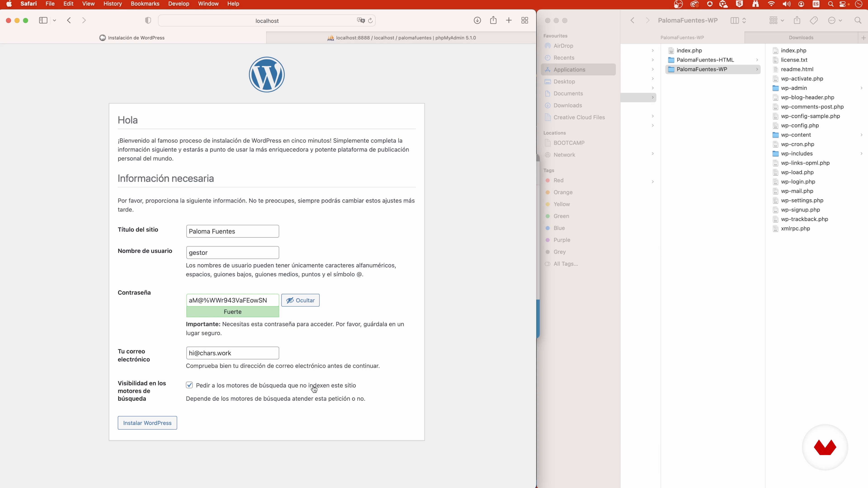Select the Red tag

tap(578, 181)
